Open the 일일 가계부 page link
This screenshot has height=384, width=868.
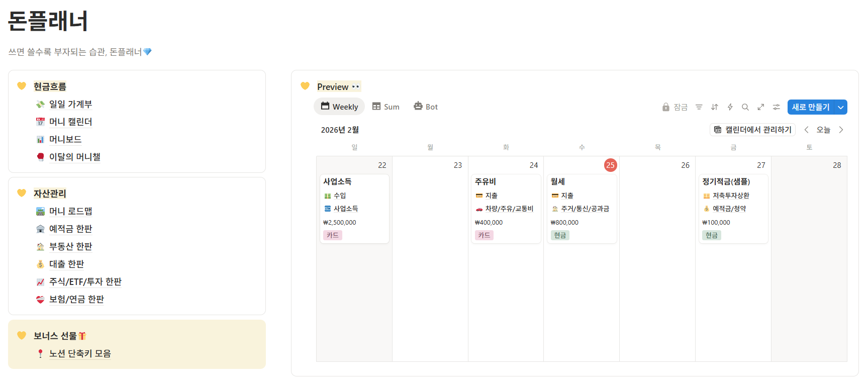coord(70,104)
